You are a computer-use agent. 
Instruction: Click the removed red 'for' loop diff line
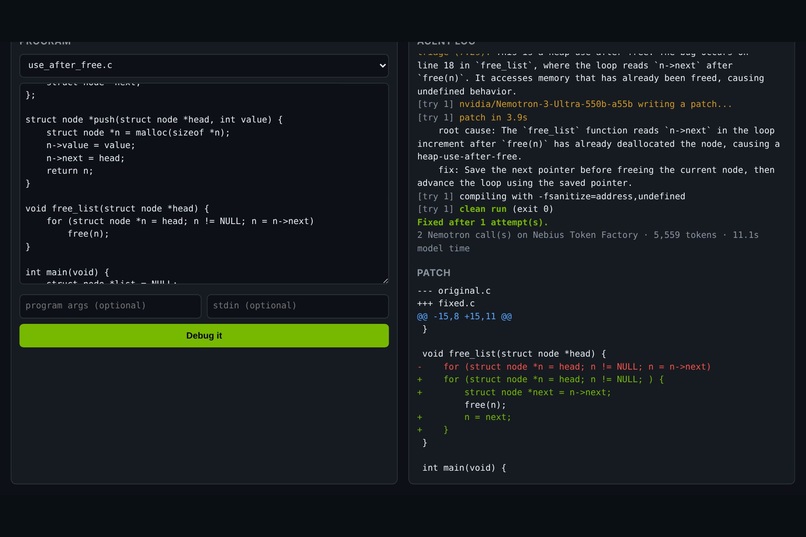coord(564,367)
